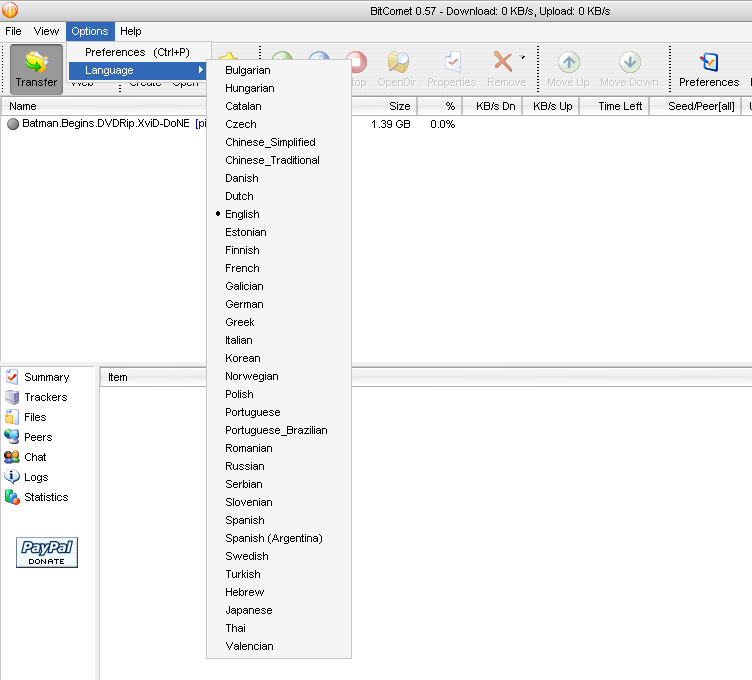This screenshot has height=680, width=752.
Task: Sort by KB/s Dn column header
Action: point(493,106)
